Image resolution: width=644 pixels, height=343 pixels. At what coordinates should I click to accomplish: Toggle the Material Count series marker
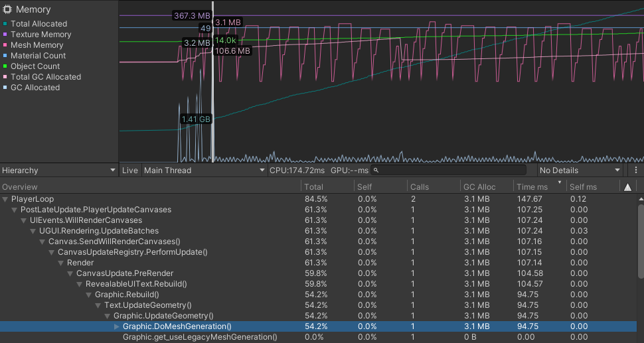pos(5,56)
